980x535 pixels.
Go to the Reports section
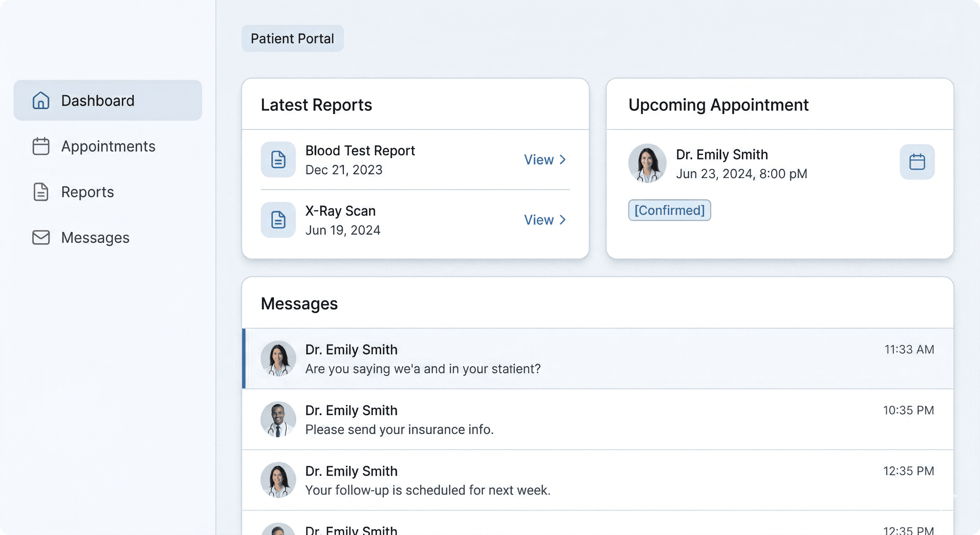[x=87, y=192]
